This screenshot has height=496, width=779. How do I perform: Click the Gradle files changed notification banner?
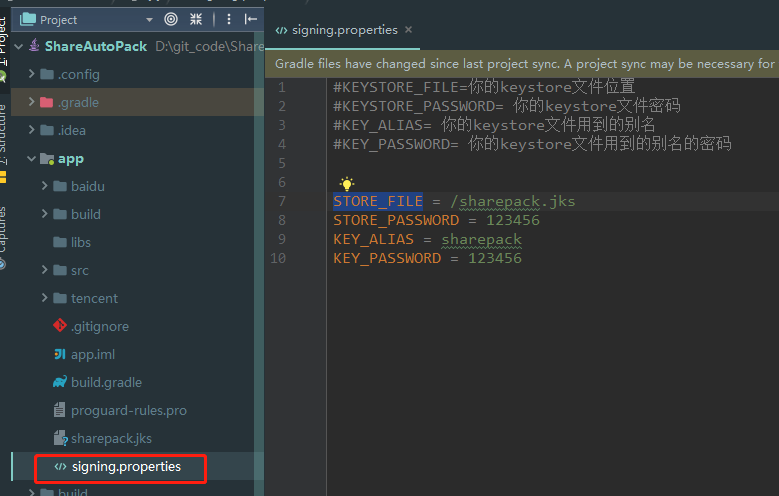pos(522,64)
